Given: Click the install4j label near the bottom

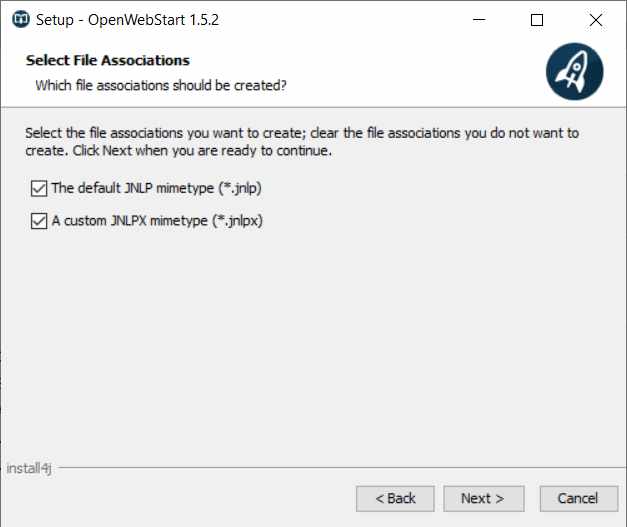Looking at the screenshot, I should click(x=29, y=468).
